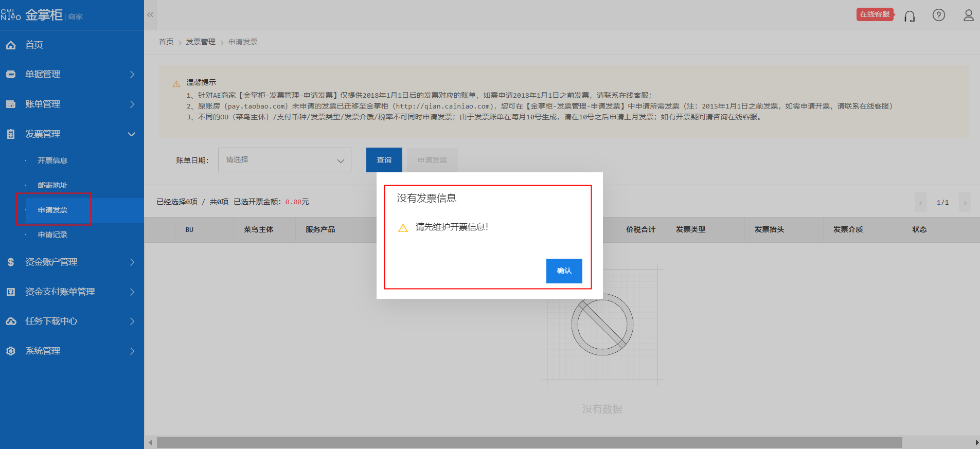980x449 pixels.
Task: Click the home icon beside 首页
Action: [11, 45]
